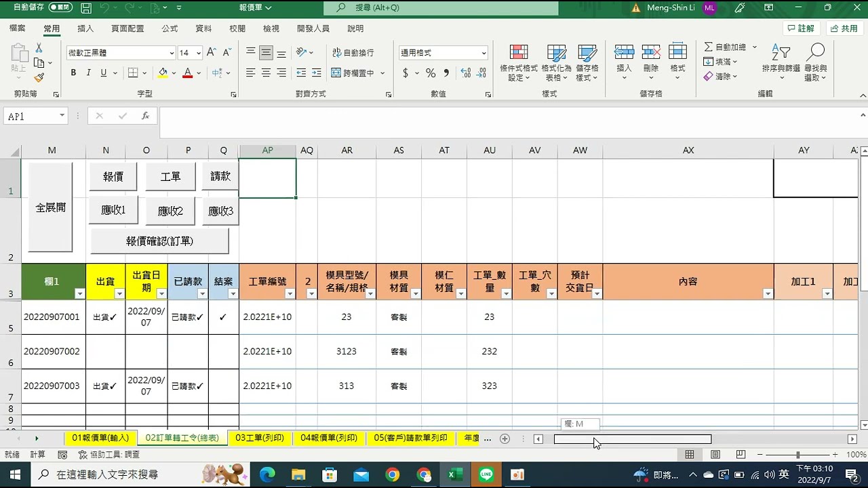Open conditional formatting menu
Image resolution: width=868 pixels, height=488 pixels.
(x=519, y=64)
